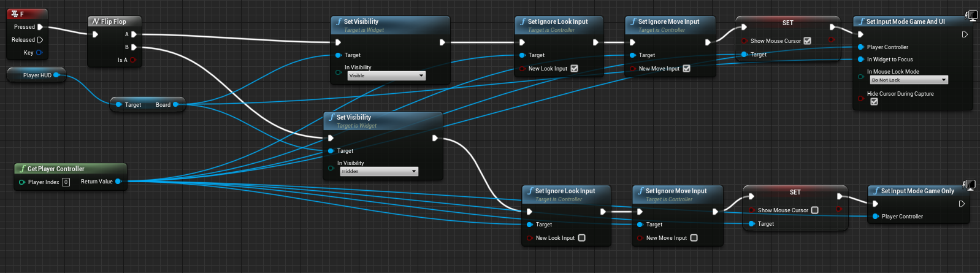Select the Flip Flop node header
Screen dimensions: 980x273
(x=113, y=21)
